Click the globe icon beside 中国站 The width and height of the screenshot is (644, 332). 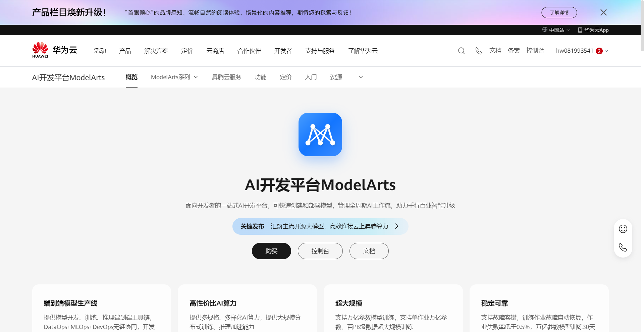(x=545, y=30)
